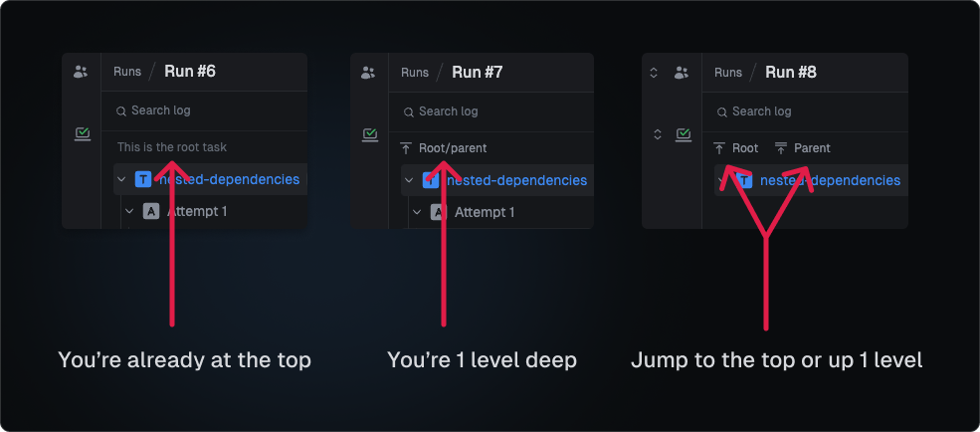Click the checked laptop icon in Run #8 sidebar
Viewport: 980px width, 432px height.
click(684, 133)
